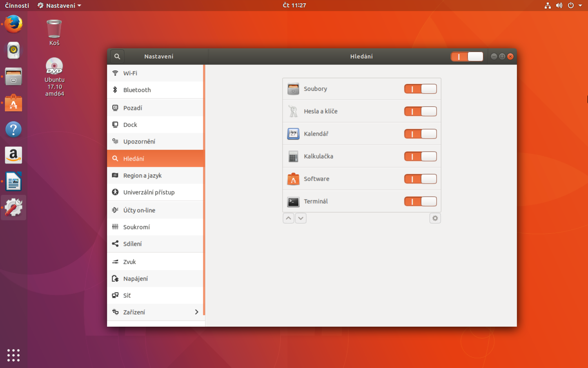588x368 pixels.
Task: Click the Dock sidebar icon
Action: (x=115, y=125)
